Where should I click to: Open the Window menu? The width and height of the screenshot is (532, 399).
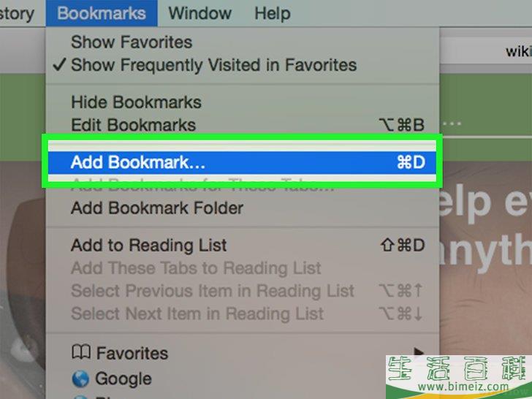199,14
